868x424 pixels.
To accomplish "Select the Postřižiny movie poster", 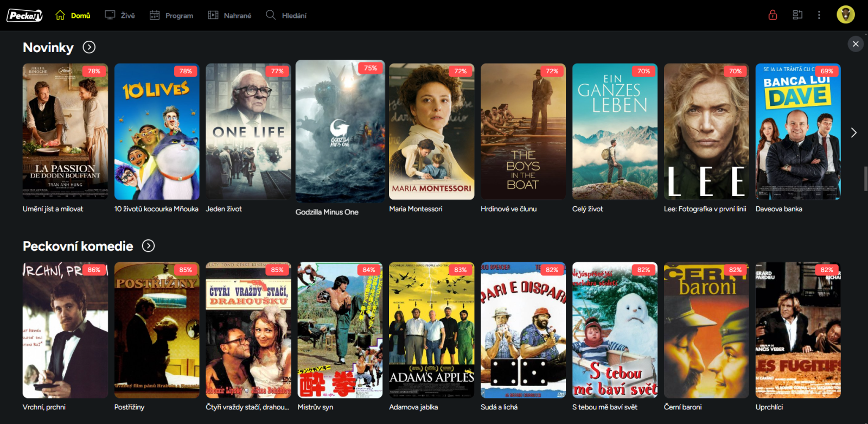I will [x=157, y=330].
